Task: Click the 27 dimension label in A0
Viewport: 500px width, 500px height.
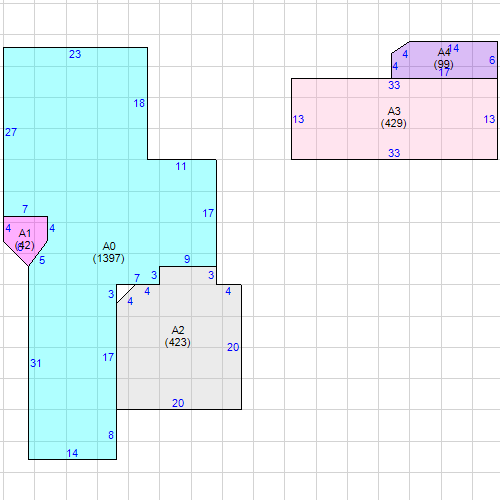Action: [x=11, y=132]
